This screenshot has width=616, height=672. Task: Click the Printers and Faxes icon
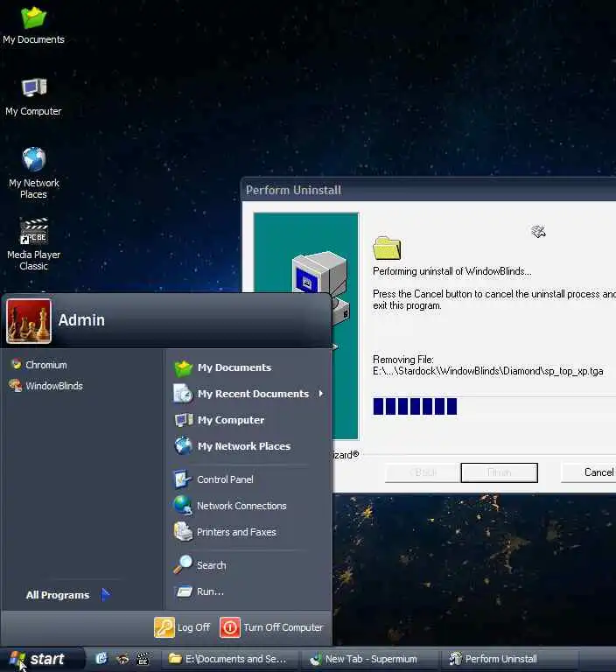pos(183,532)
